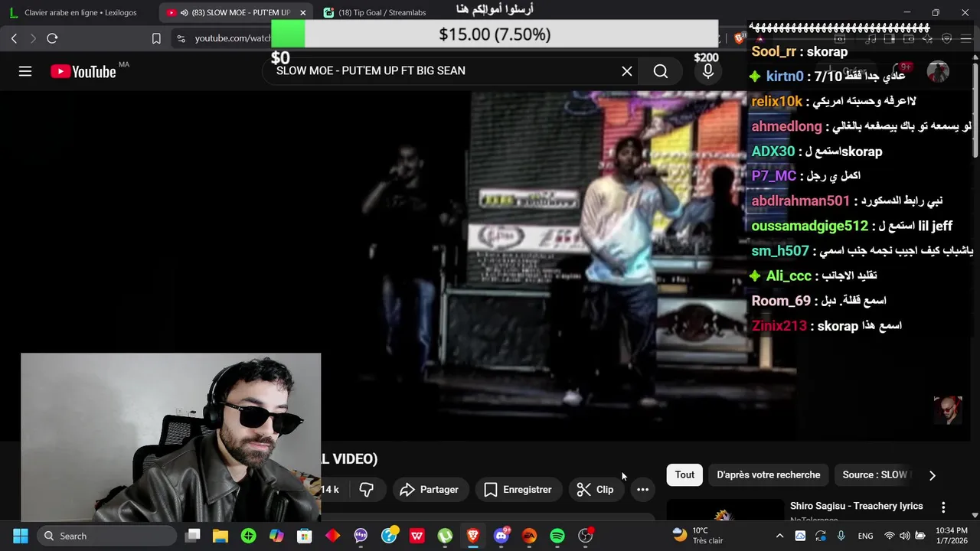Like the video showing 14 k
This screenshot has height=551, width=980.
point(330,490)
